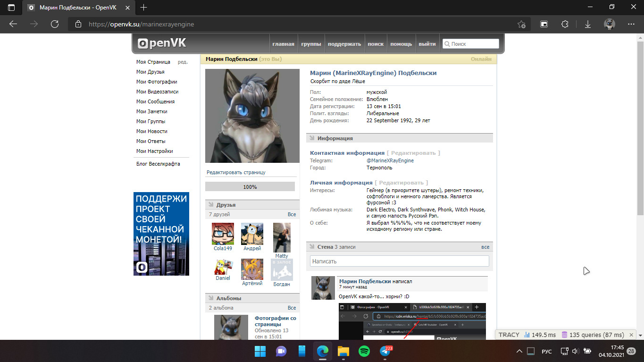The image size is (644, 362).
Task: Click the 100% profile completion bar
Action: coord(250,187)
